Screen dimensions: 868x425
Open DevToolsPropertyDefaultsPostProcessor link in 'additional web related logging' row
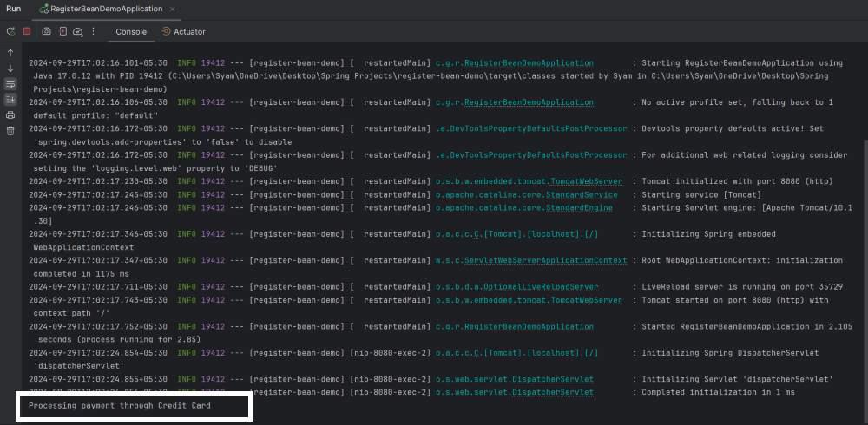(x=531, y=155)
